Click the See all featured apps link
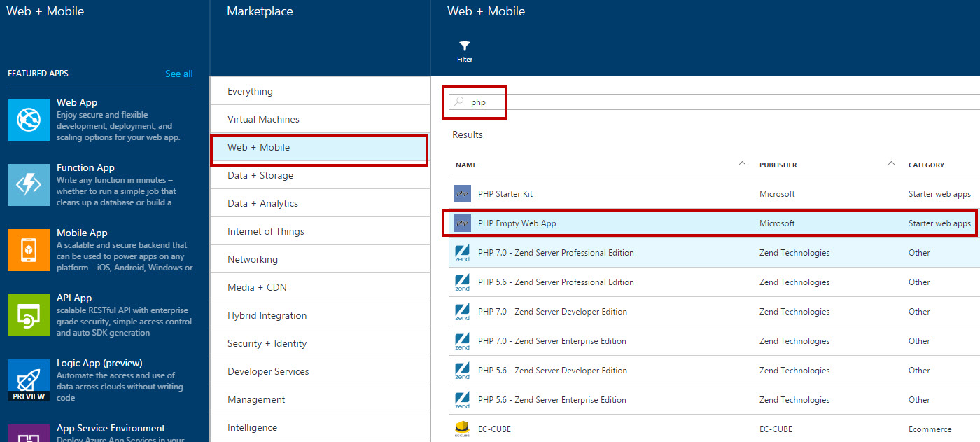This screenshot has height=442, width=980. point(179,74)
